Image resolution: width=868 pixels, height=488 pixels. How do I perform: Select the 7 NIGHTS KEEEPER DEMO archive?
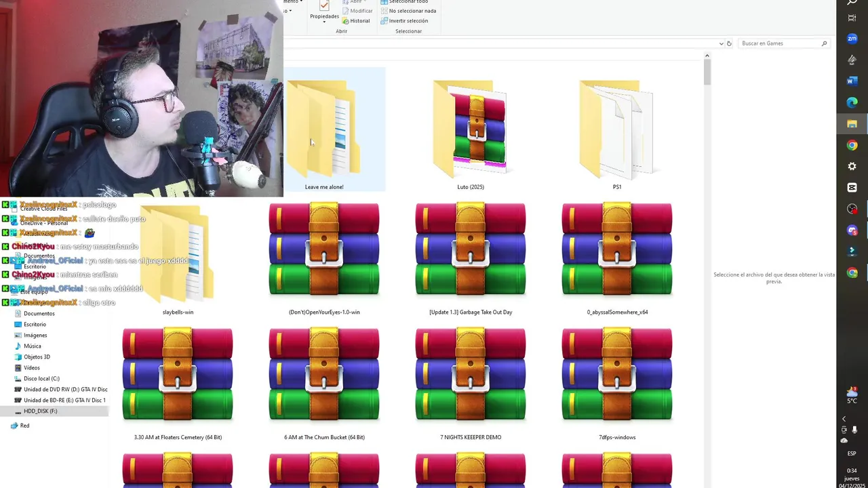[471, 384]
